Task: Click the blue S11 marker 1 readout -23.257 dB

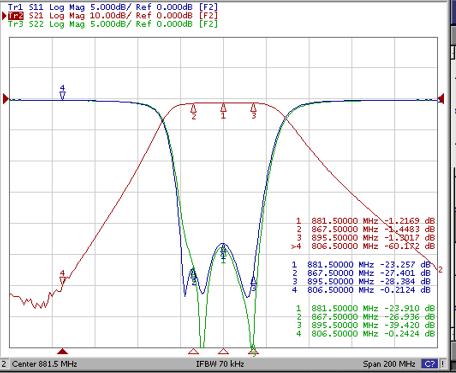Action: point(361,265)
